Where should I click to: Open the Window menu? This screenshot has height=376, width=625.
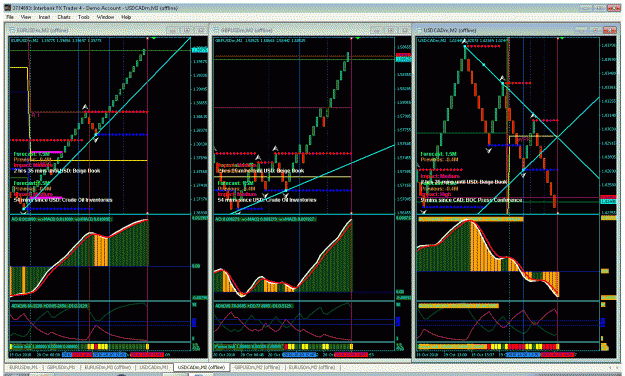106,17
